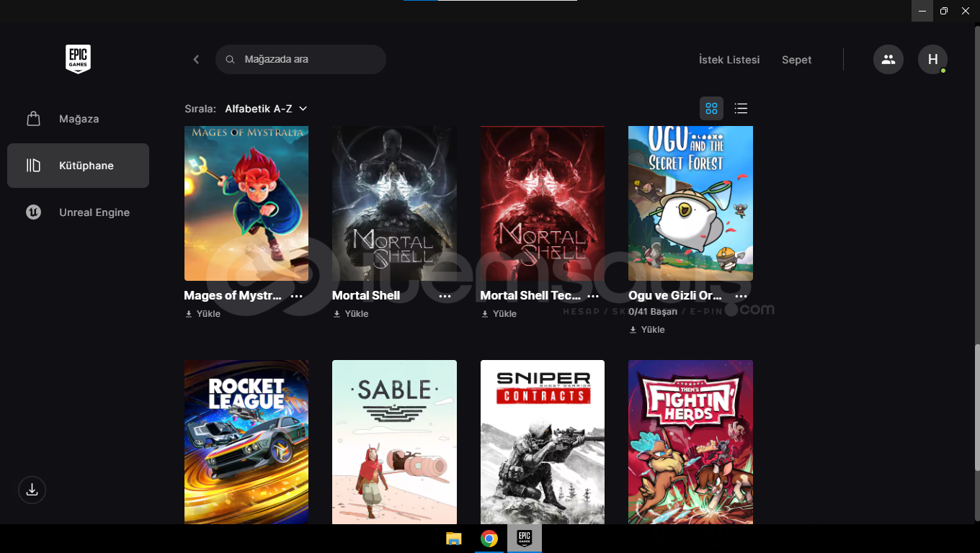Switch to grid view
The height and width of the screenshot is (553, 980).
point(711,109)
